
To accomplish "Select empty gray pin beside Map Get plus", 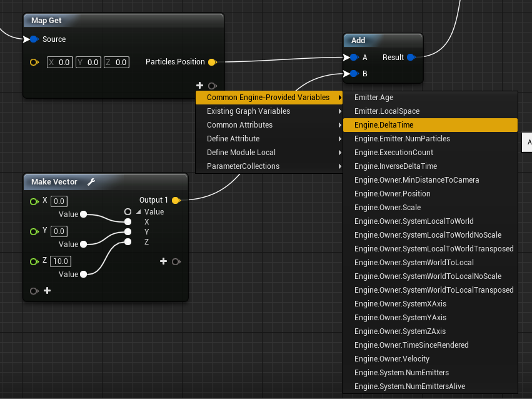I will point(213,86).
